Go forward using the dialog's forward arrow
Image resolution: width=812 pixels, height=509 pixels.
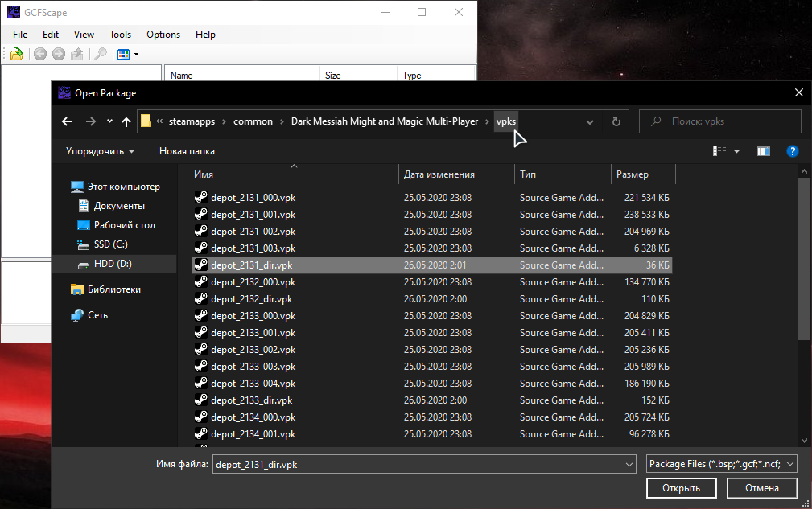(91, 121)
